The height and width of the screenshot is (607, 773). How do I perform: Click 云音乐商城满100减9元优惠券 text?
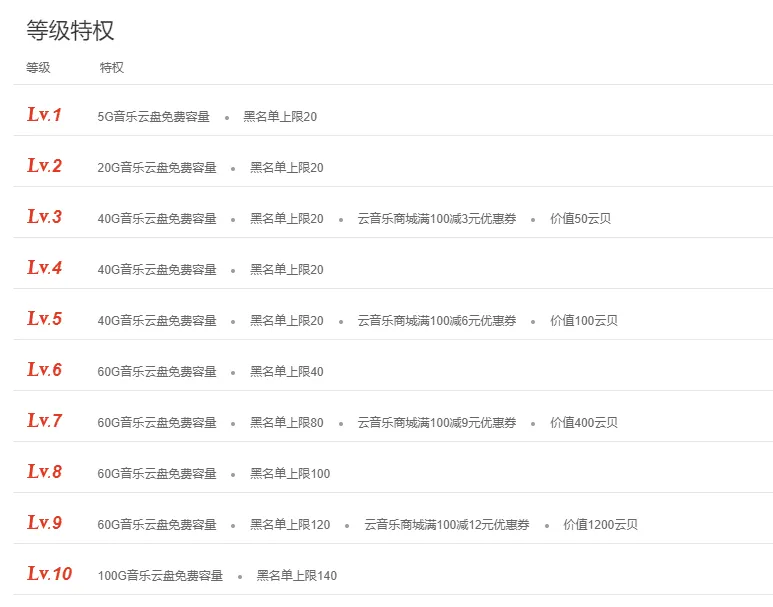pyautogui.click(x=437, y=423)
